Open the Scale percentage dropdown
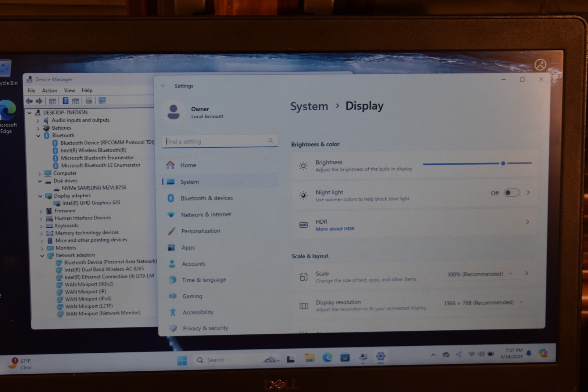This screenshot has height=392, width=588. (480, 274)
